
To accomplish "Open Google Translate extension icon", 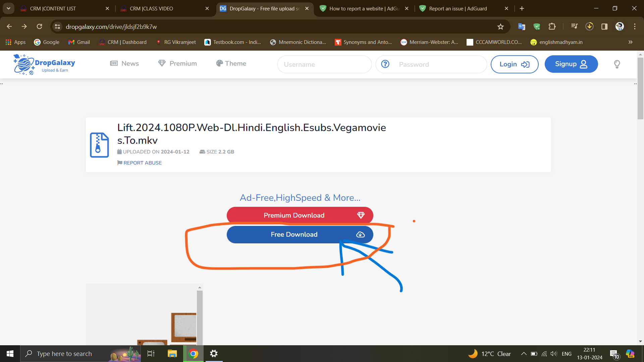I will tap(522, 26).
